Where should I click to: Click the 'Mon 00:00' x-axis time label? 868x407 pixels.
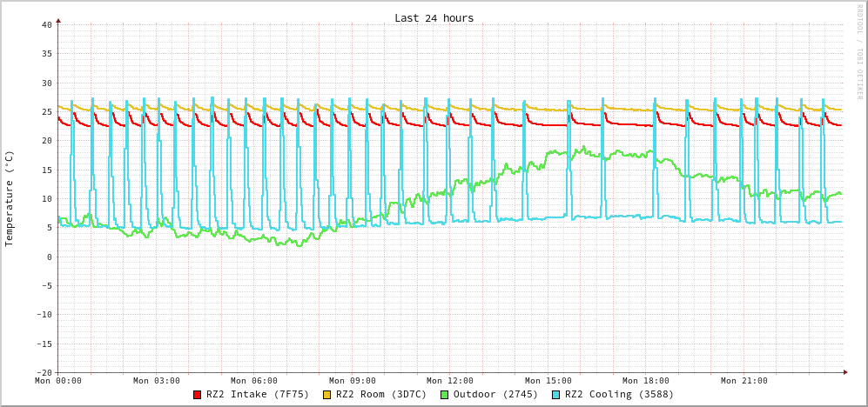[58, 381]
